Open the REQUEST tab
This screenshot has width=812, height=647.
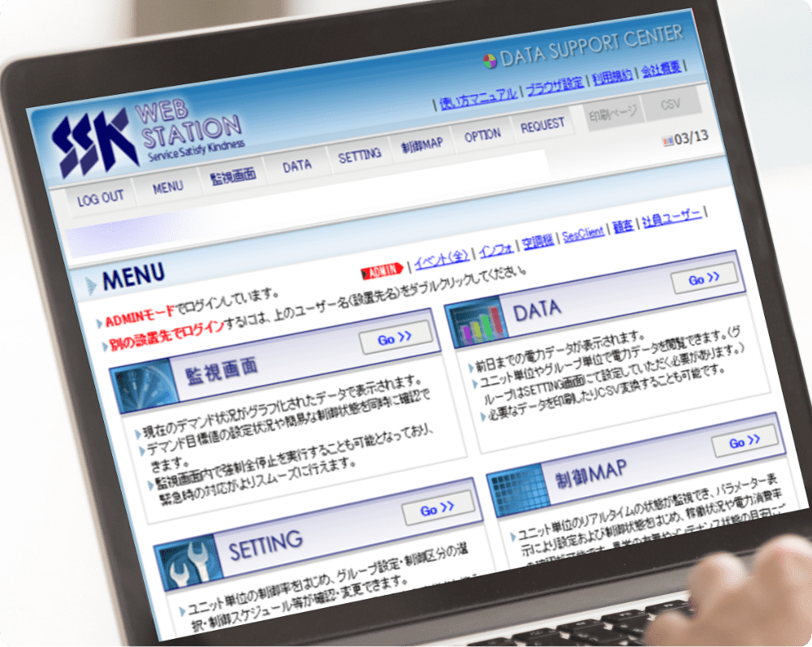[542, 125]
